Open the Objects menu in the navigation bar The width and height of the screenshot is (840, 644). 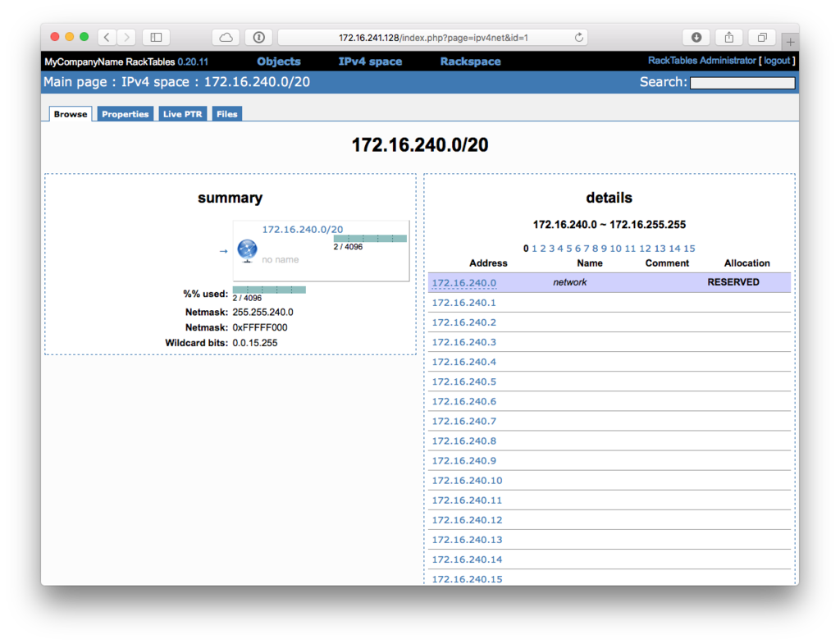tap(278, 61)
